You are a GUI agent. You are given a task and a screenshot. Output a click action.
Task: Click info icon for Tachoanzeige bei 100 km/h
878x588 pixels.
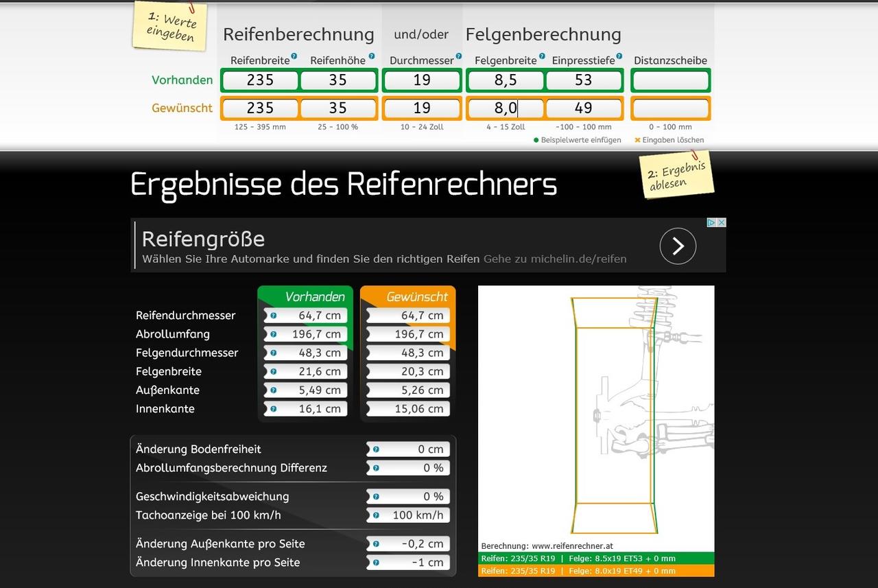(x=376, y=515)
